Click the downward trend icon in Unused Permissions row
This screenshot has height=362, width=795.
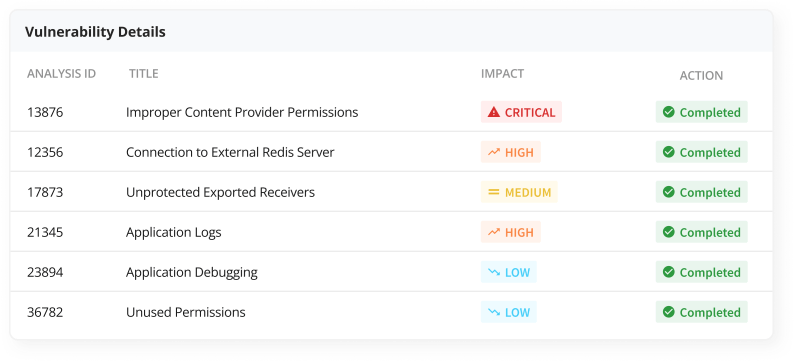pyautogui.click(x=494, y=312)
